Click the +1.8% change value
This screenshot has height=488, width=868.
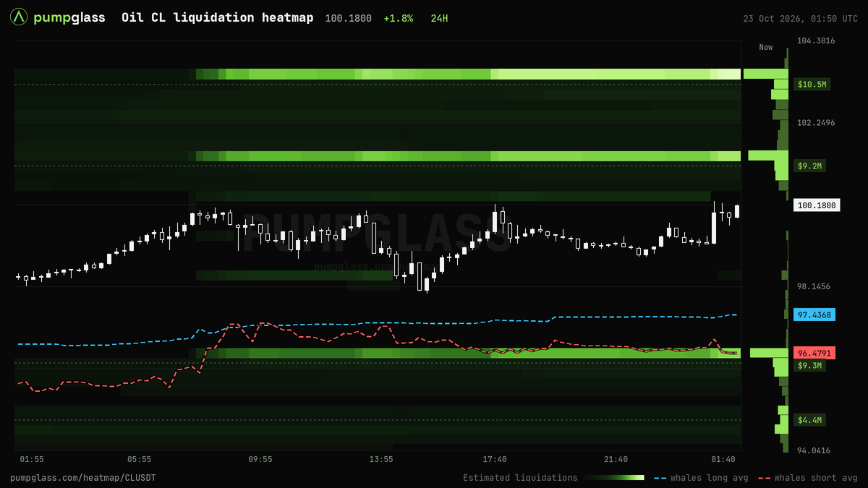399,18
